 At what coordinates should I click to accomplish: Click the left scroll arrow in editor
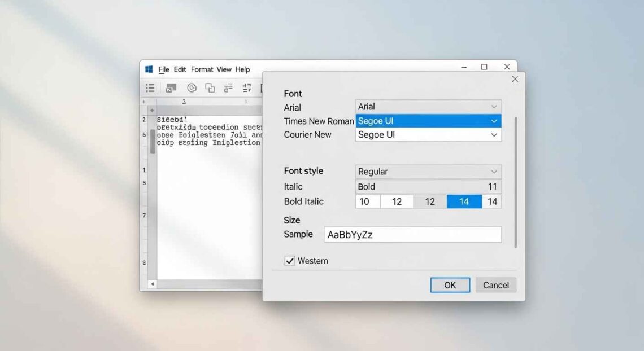click(x=152, y=284)
